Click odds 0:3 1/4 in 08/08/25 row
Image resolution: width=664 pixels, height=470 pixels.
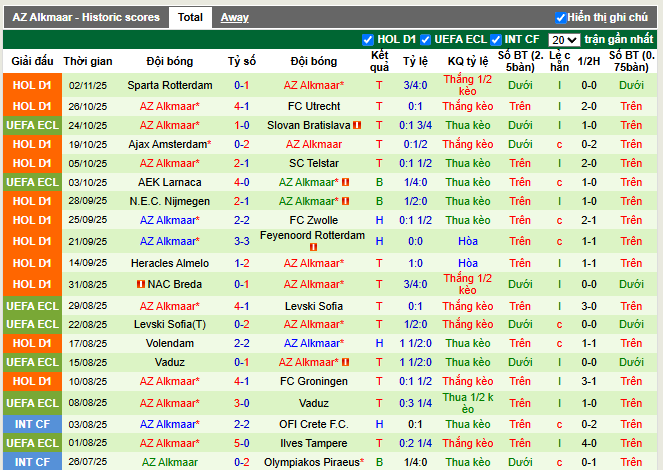(415, 403)
